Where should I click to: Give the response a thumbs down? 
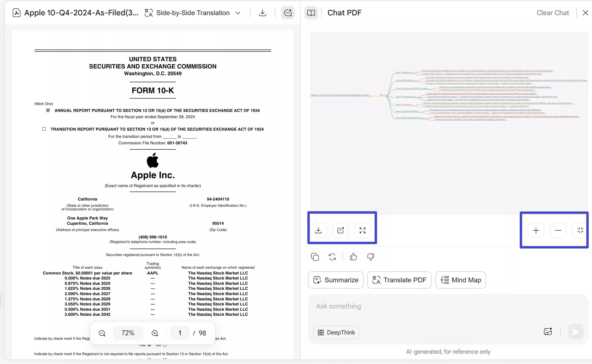point(370,257)
